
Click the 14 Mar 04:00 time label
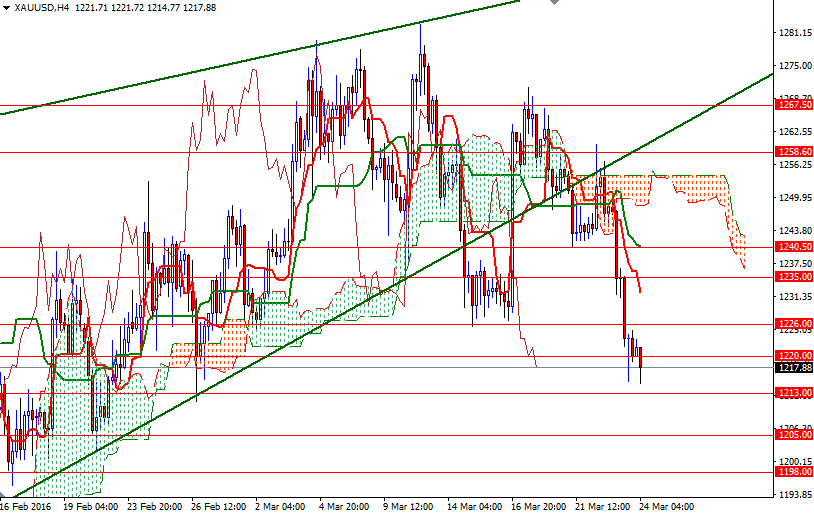coord(474,506)
